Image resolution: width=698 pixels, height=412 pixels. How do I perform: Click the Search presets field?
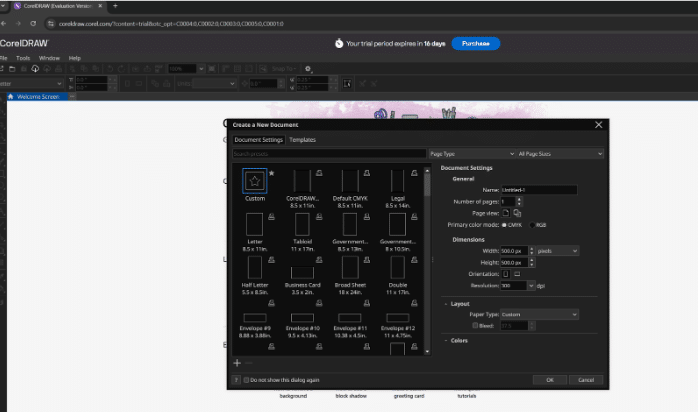click(329, 153)
